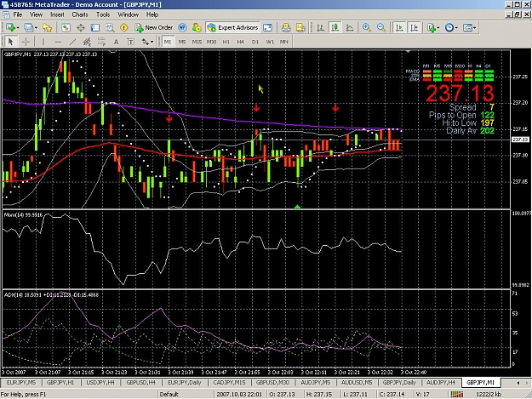532x399 pixels.
Task: Expand the New Chart dropdown arrow
Action: (18, 28)
